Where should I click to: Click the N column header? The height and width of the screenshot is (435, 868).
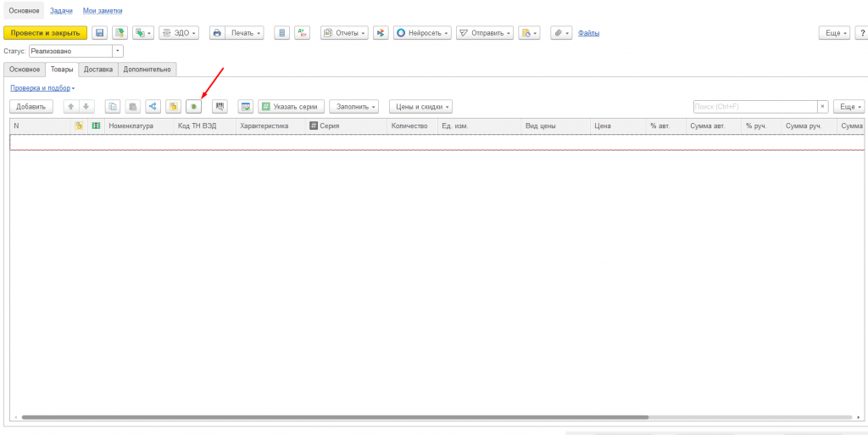[x=40, y=126]
